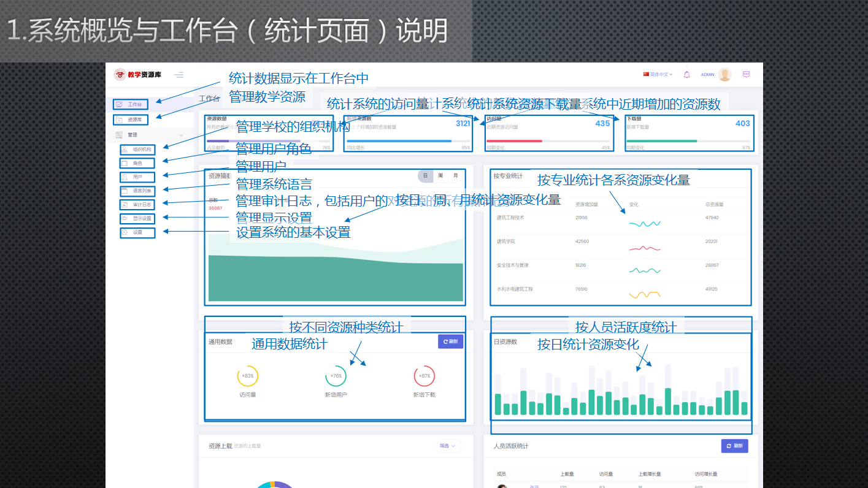Click the 403 value in 下载量 card
The width and height of the screenshot is (868, 488).
coord(742,123)
